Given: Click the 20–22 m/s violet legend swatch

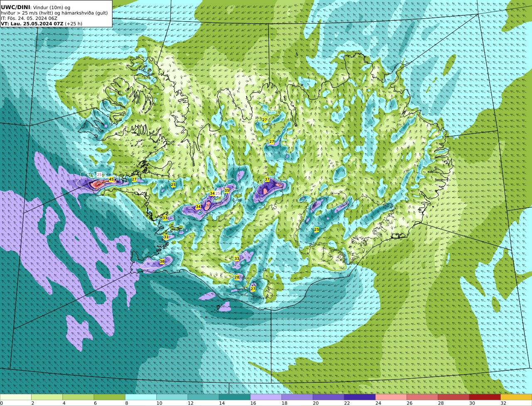Looking at the screenshot, I should coord(328,397).
